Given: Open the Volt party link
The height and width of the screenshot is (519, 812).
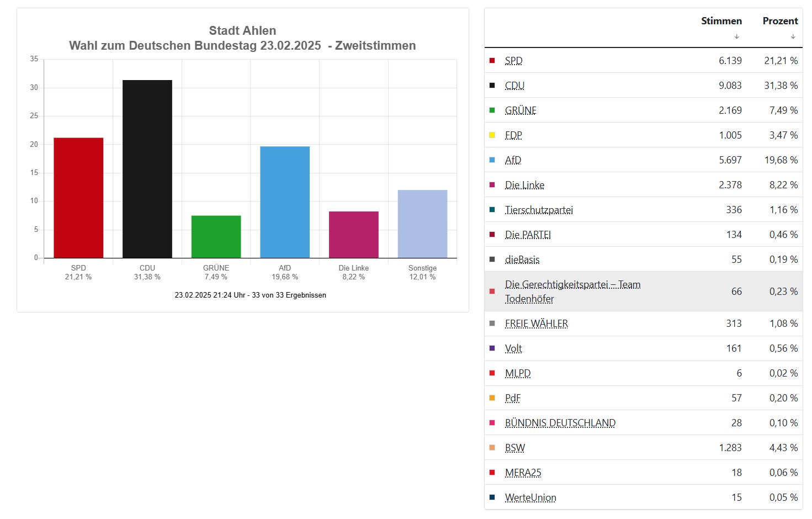Looking at the screenshot, I should (x=513, y=348).
